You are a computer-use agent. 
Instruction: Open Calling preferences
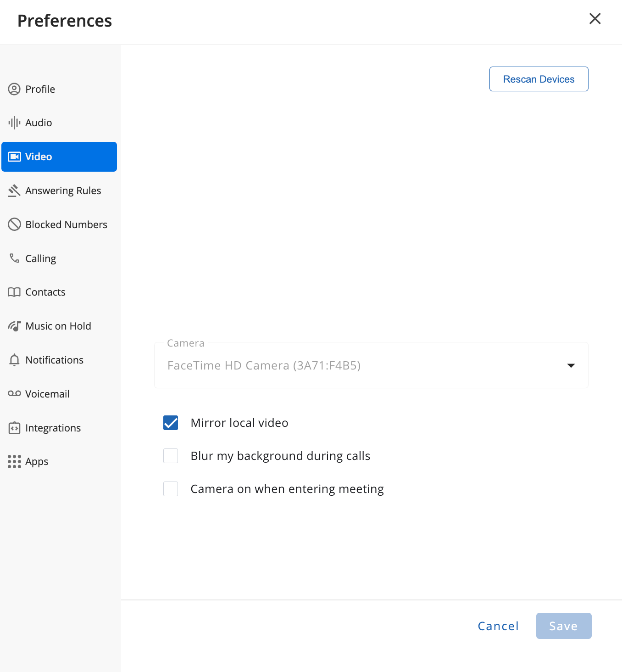59,258
